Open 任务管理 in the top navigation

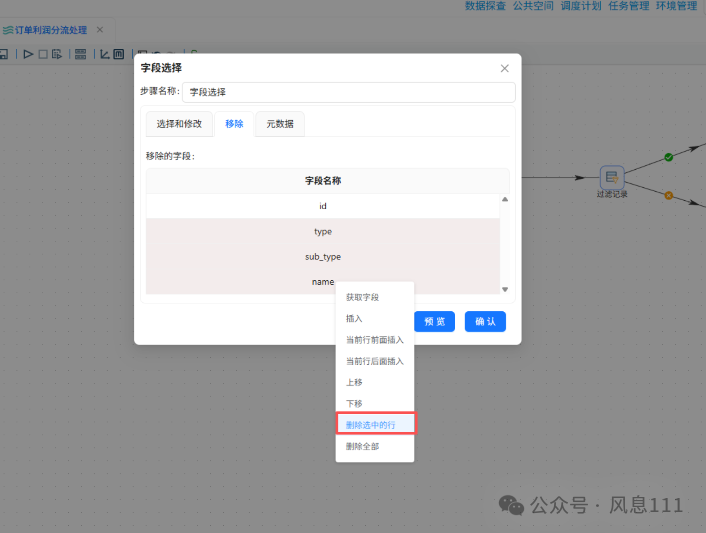pos(629,6)
